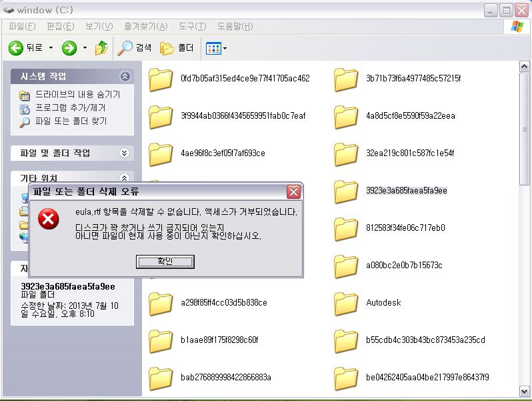Expand the 파일 및 폴더 작업 panel
This screenshot has width=532, height=401.
tap(124, 153)
